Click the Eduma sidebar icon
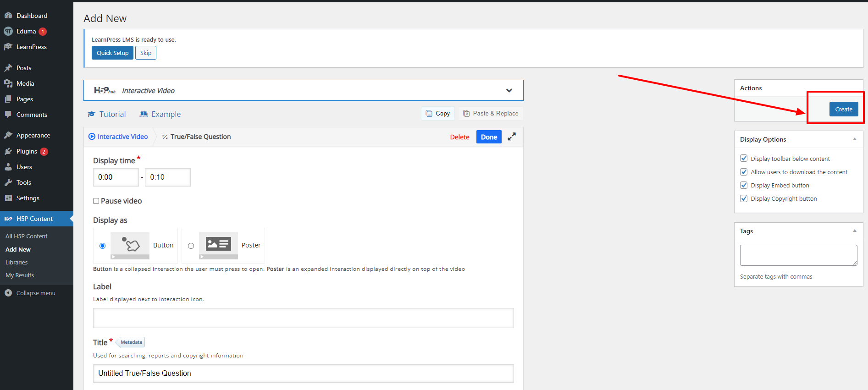 coord(8,31)
